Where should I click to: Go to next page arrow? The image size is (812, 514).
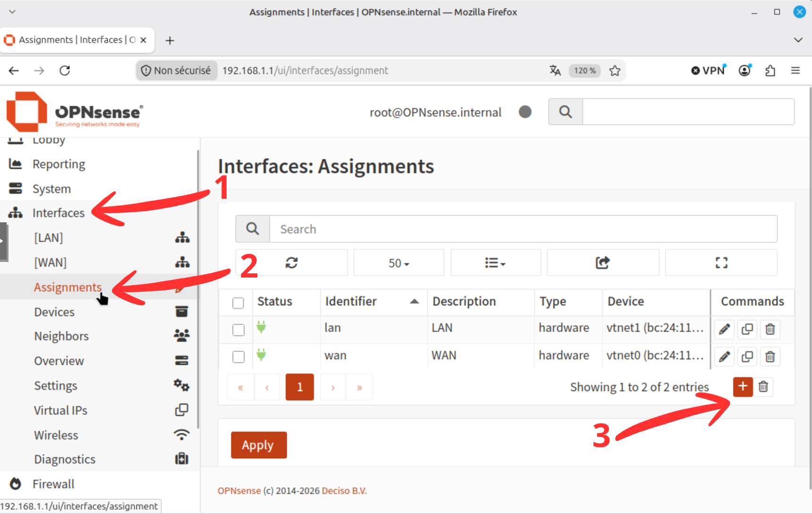pos(333,387)
